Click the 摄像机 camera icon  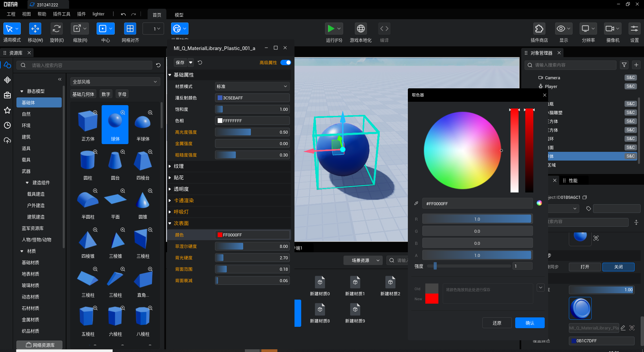[610, 29]
